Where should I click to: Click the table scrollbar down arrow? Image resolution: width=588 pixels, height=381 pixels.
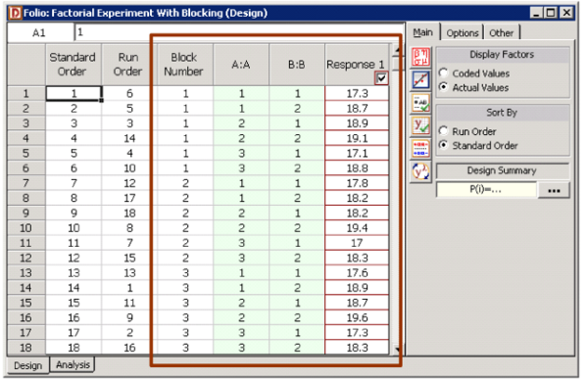click(x=396, y=350)
